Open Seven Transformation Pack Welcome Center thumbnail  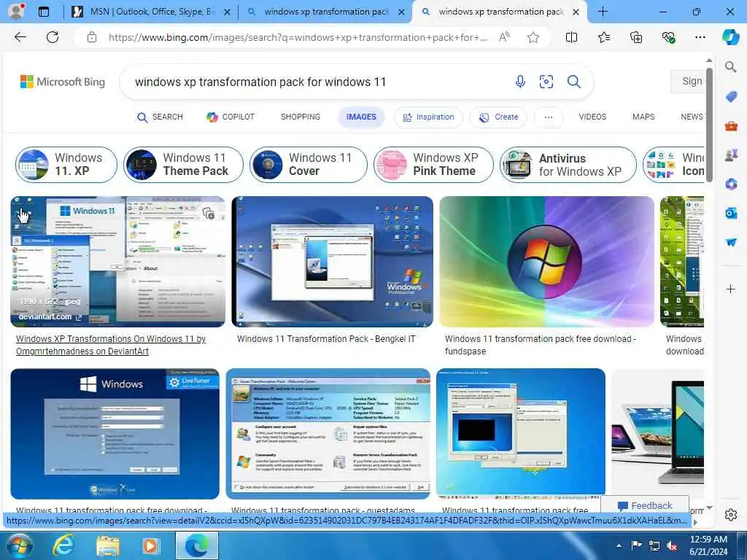click(328, 433)
